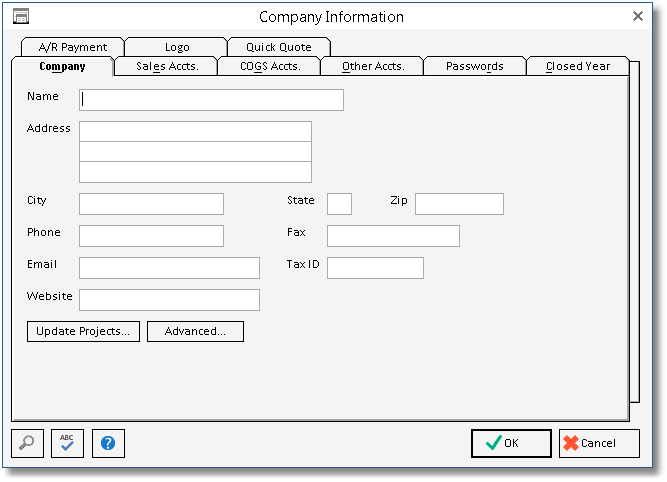Image resolution: width=667 pixels, height=482 pixels.
Task: Open the Logo tab
Action: [177, 47]
